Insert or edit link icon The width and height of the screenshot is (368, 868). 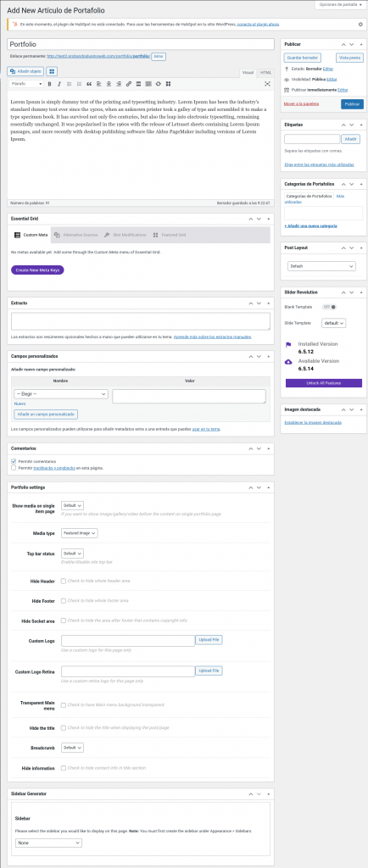coord(128,84)
